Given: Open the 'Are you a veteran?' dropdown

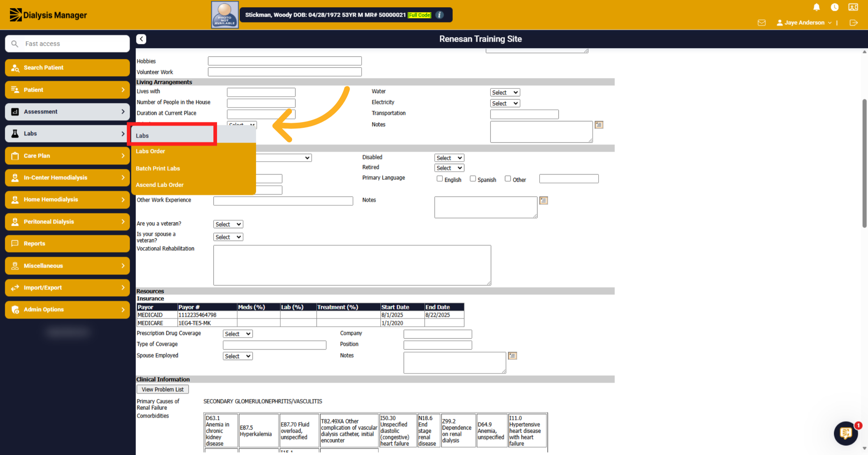Looking at the screenshot, I should [228, 224].
